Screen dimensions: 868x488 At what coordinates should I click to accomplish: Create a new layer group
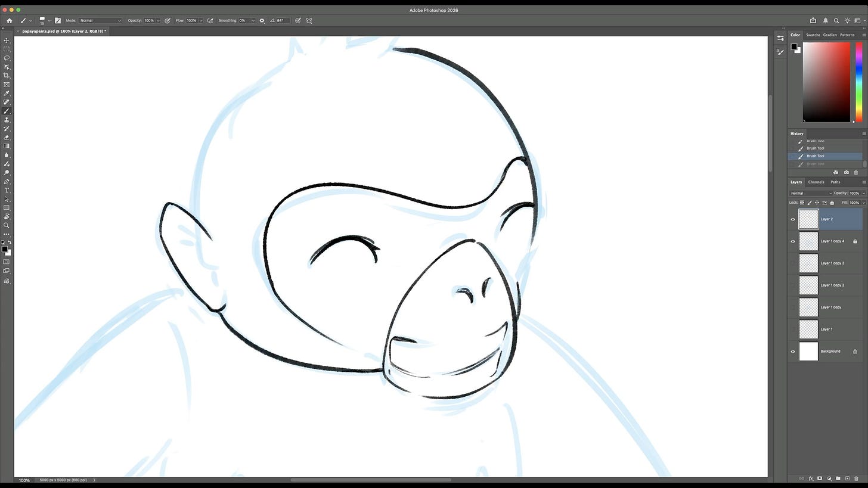tap(838, 478)
